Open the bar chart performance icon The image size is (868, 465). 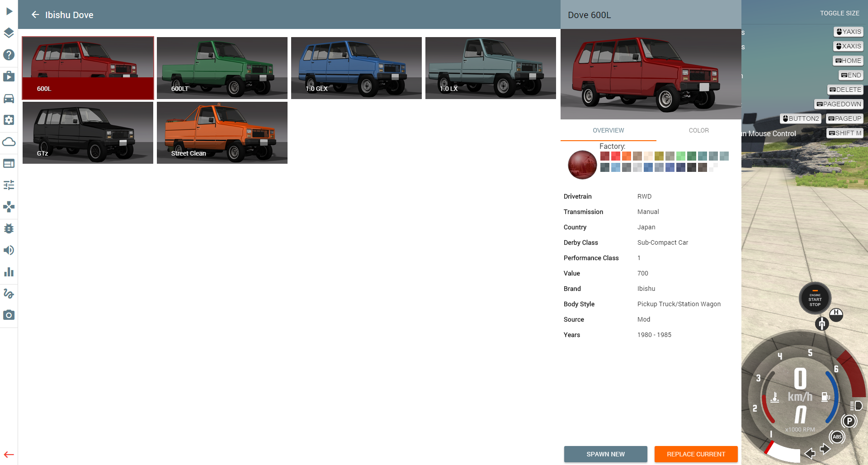(x=9, y=272)
